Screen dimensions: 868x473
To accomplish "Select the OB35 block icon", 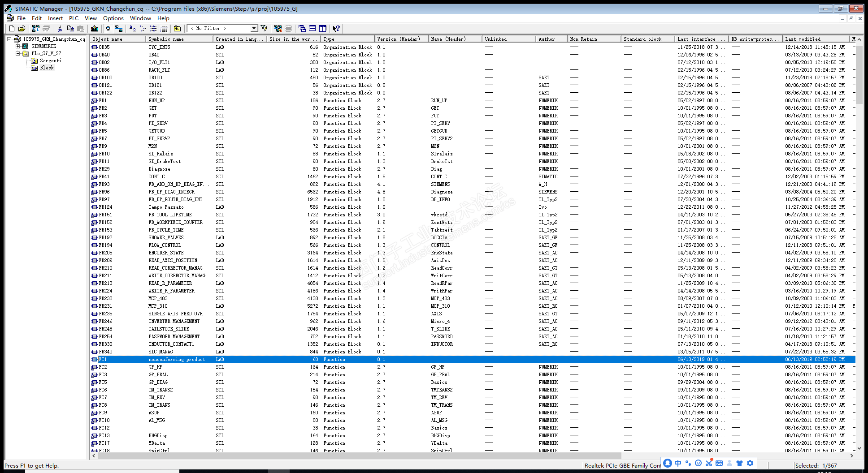I will click(95, 47).
